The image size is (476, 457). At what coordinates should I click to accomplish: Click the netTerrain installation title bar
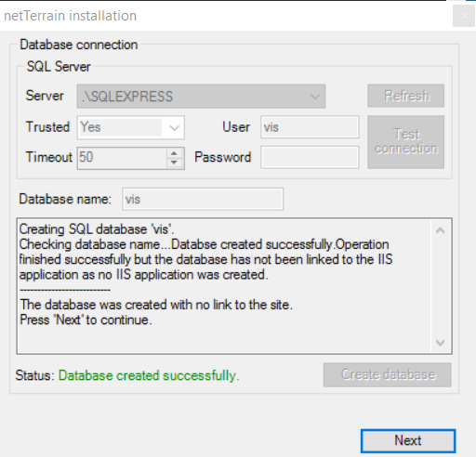(x=226, y=16)
